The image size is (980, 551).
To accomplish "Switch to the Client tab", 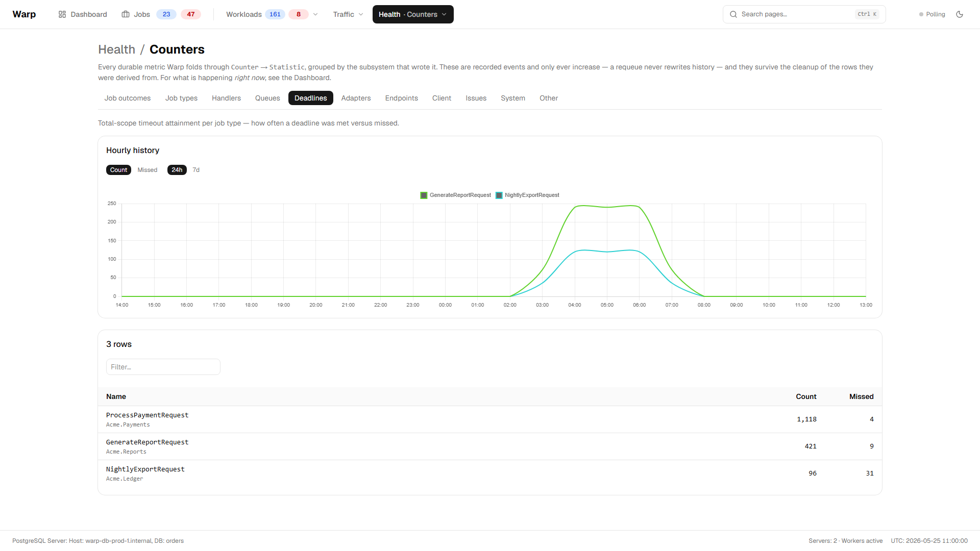I will coord(442,98).
